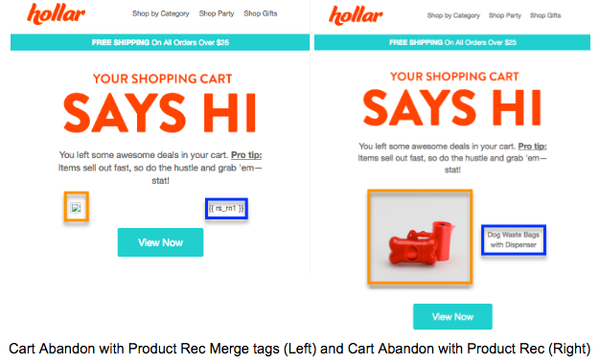Click the broken image placeholder icon

pyautogui.click(x=76, y=208)
